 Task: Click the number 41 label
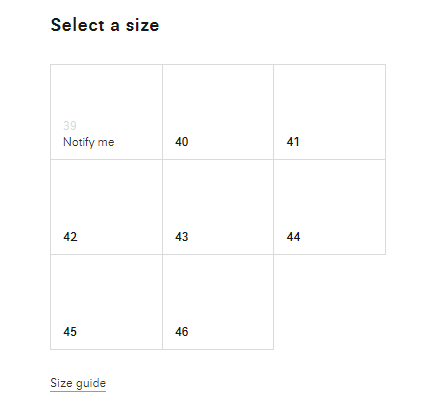[293, 142]
